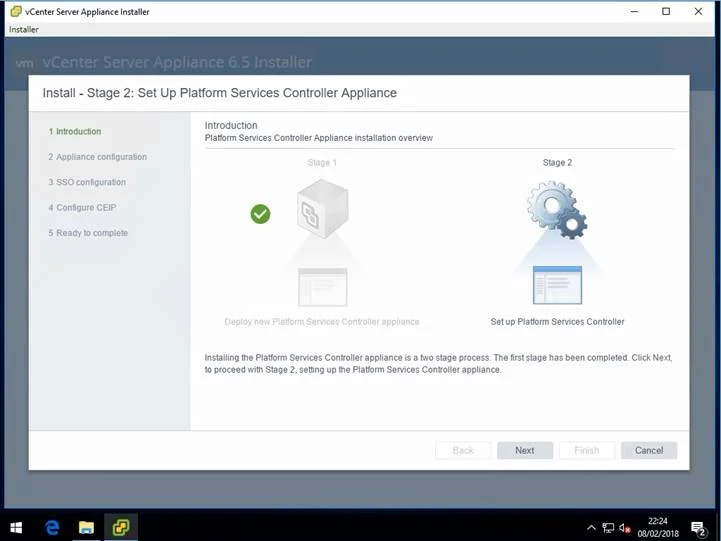The image size is (721, 541).
Task: Click the disabled Finish button
Action: pyautogui.click(x=587, y=450)
